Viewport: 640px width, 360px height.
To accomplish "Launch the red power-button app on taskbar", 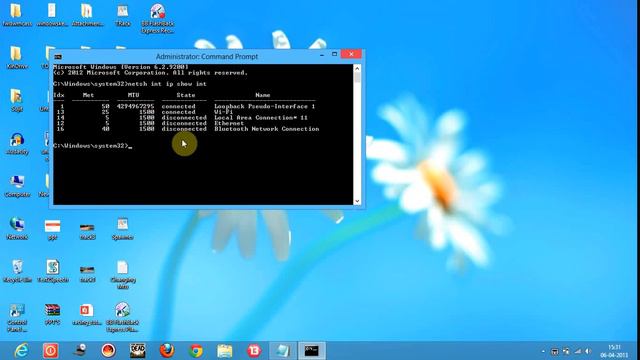I will pos(51,351).
